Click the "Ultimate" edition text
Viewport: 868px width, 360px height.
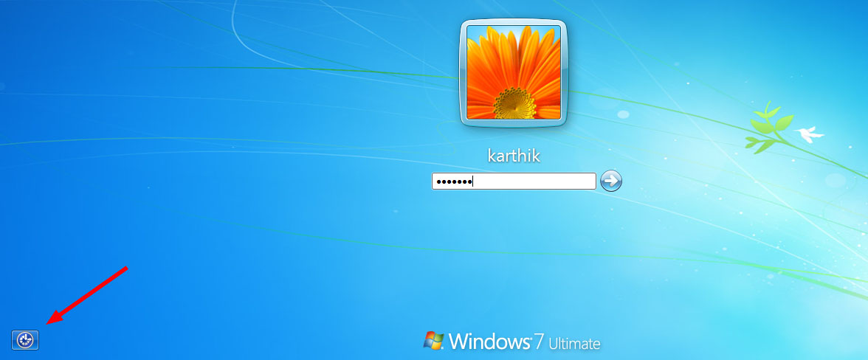[574, 343]
